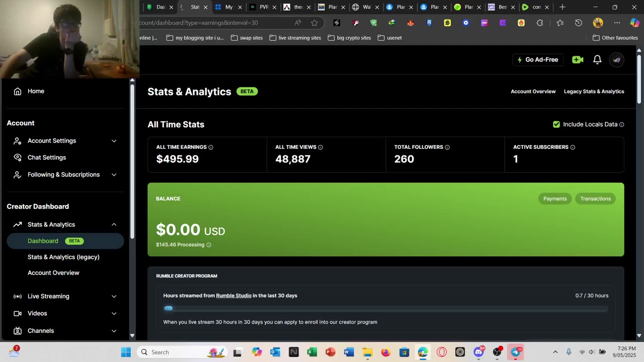Expand the Live Streaming section
This screenshot has width=644, height=362.
(x=65, y=296)
